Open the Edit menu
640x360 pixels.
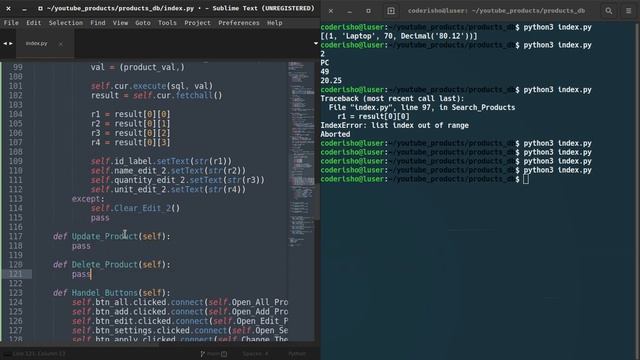click(33, 23)
